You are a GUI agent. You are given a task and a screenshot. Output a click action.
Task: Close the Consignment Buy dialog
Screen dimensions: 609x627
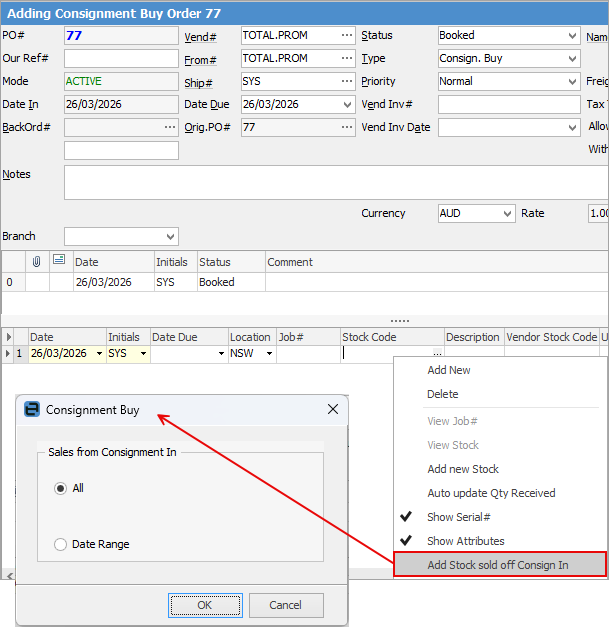(333, 410)
